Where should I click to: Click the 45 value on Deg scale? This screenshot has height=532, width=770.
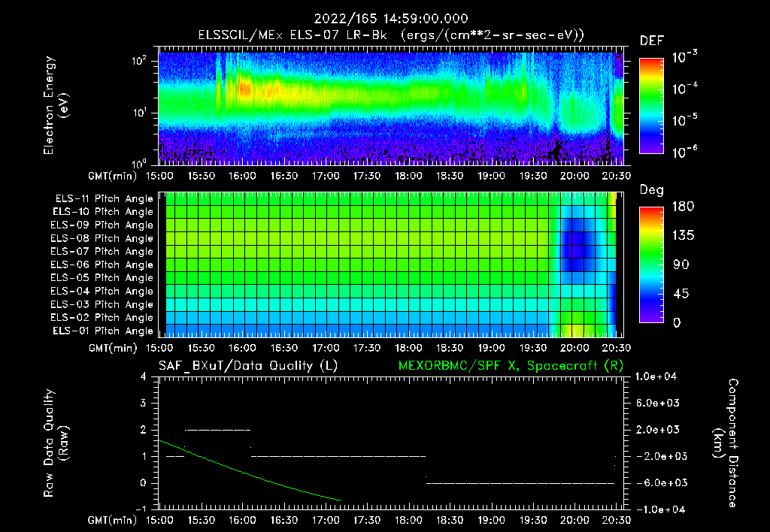(681, 294)
